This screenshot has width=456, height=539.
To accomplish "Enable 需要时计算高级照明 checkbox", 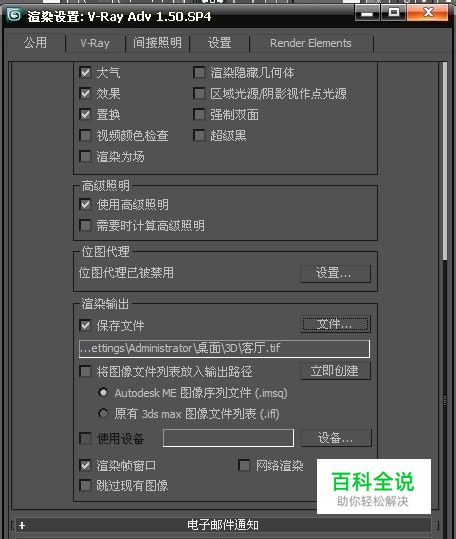I will pyautogui.click(x=85, y=226).
